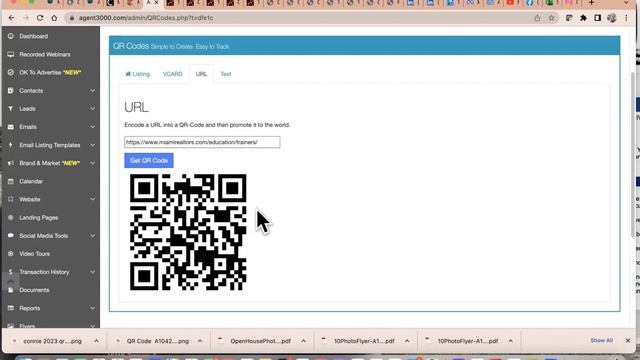
Task: Switch to the Listing tab
Action: (x=138, y=74)
